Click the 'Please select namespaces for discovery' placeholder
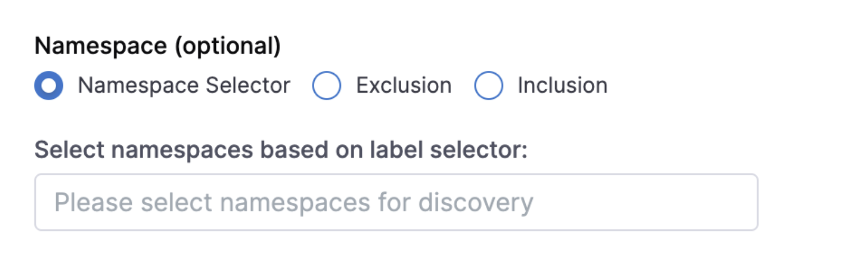868x272 pixels. [293, 202]
